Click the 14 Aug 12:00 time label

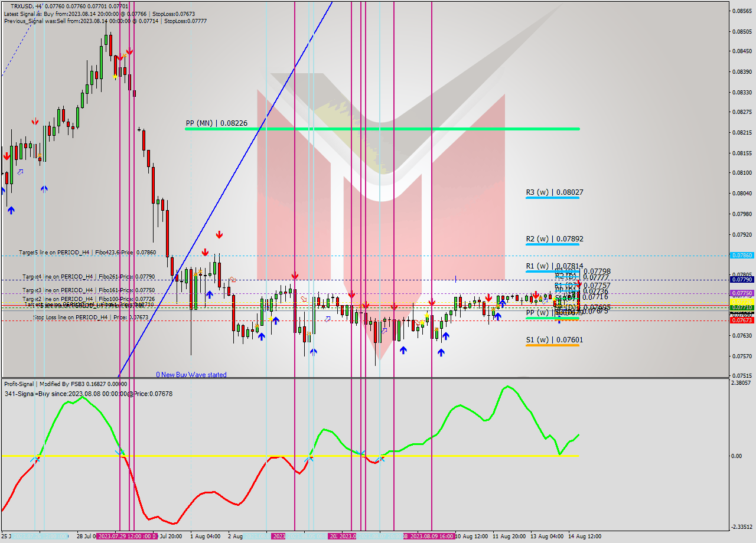pos(585,537)
